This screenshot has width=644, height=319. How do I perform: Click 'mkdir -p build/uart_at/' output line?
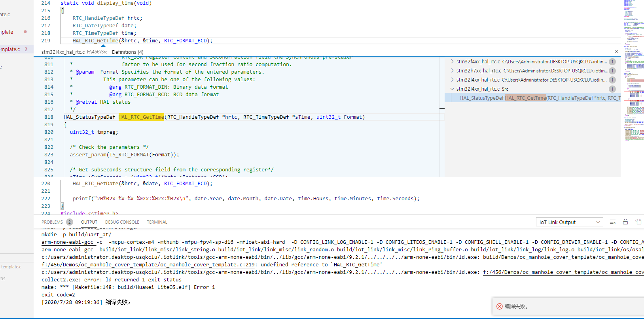(76, 235)
